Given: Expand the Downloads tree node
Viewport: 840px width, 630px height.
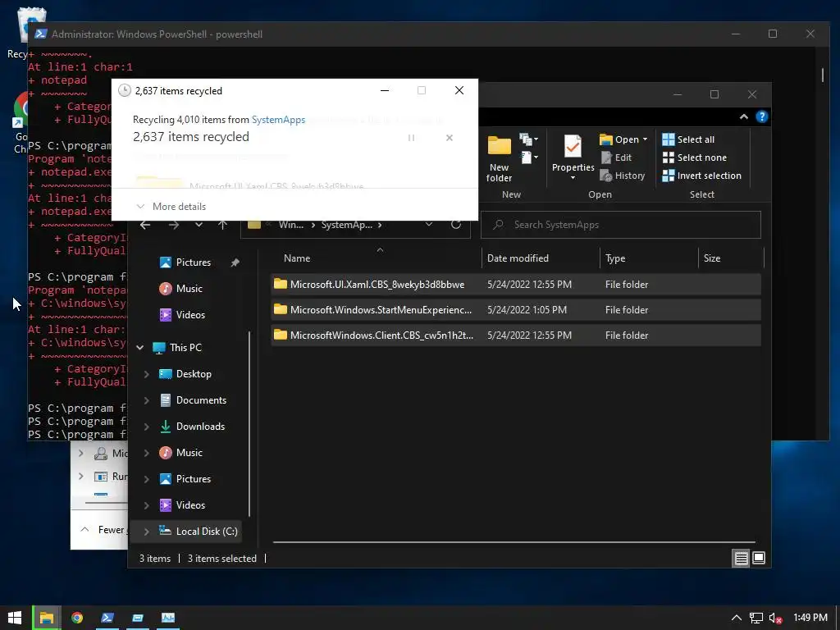Looking at the screenshot, I should pos(146,427).
